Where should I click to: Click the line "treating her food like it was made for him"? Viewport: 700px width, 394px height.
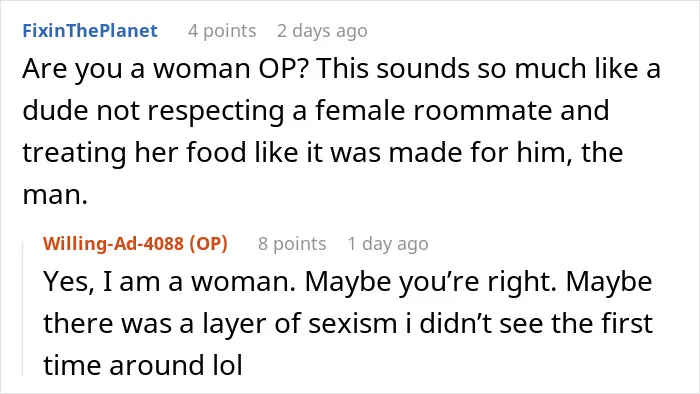297,153
